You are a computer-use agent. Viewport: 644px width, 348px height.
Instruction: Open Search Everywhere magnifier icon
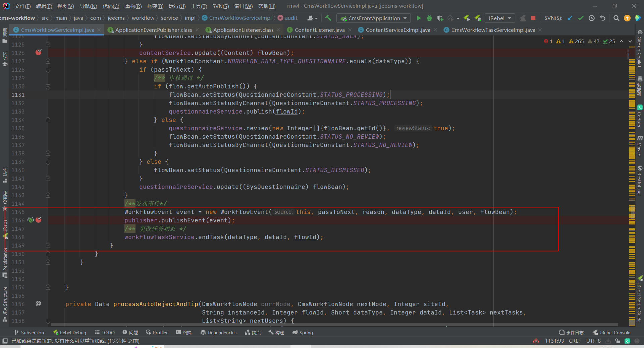616,18
